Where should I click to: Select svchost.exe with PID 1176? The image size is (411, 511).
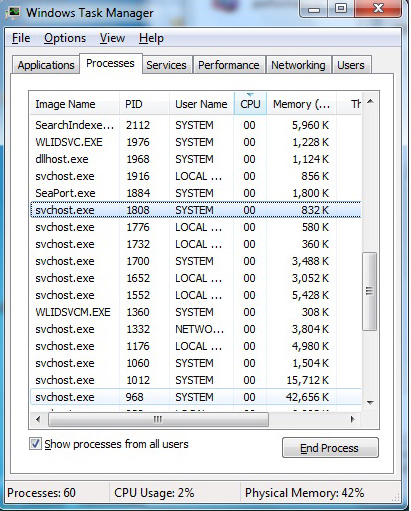click(x=196, y=346)
